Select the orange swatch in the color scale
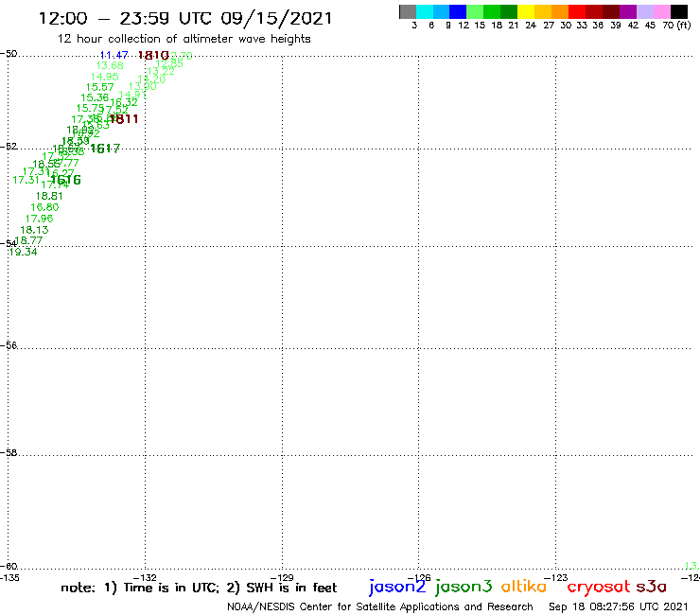The height and width of the screenshot is (615, 700). pyautogui.click(x=560, y=11)
